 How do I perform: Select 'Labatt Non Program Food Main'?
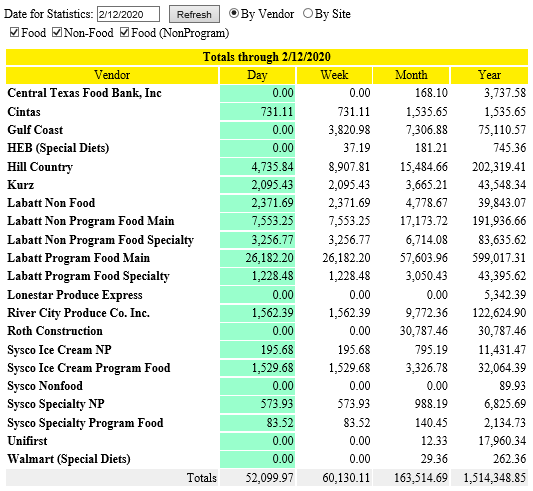tap(91, 221)
